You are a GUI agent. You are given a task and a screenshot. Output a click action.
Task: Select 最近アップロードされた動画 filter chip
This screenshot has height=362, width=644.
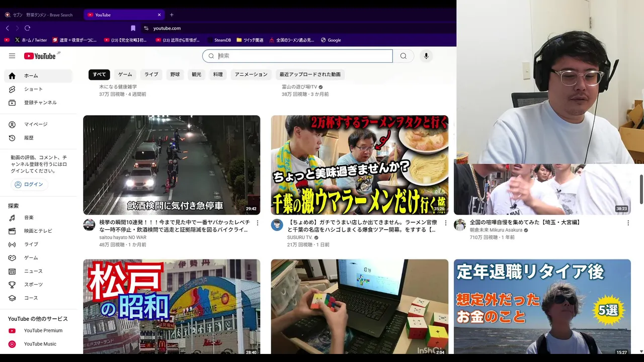click(x=310, y=74)
